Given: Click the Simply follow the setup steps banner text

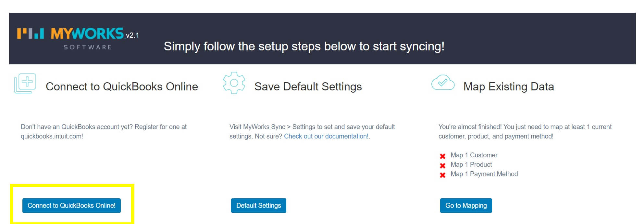Looking at the screenshot, I should point(304,46).
